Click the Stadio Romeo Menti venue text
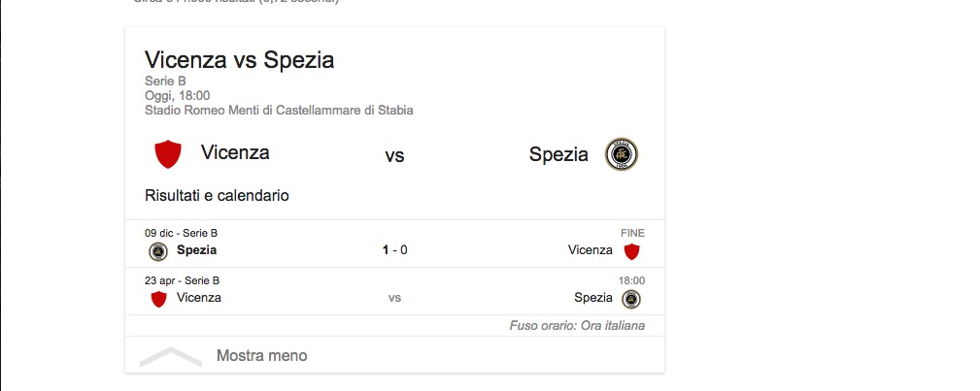Viewport: 980px width, 391px height. 279,111
